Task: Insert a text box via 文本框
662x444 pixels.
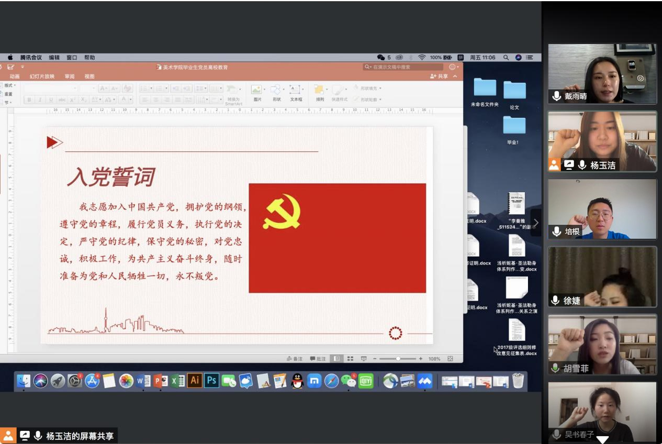Action: [296, 93]
